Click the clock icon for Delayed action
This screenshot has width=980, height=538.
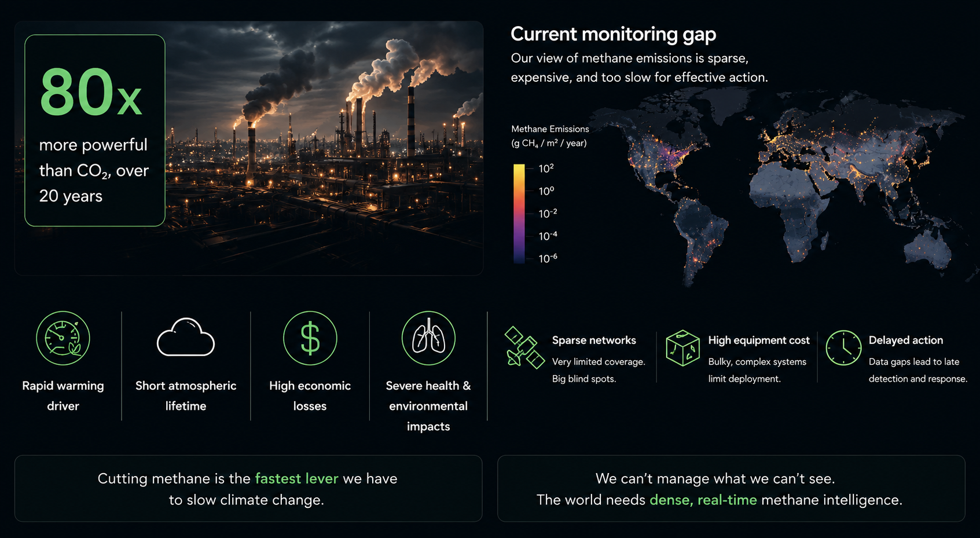[843, 348]
